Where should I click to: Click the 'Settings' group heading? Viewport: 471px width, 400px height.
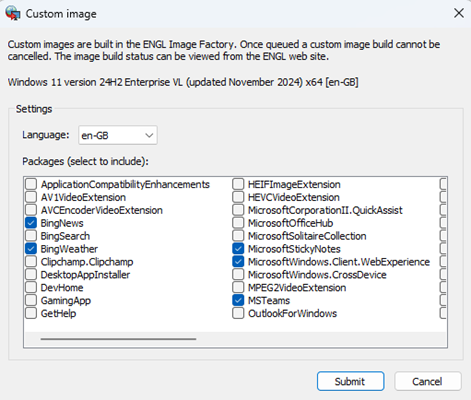(x=34, y=109)
